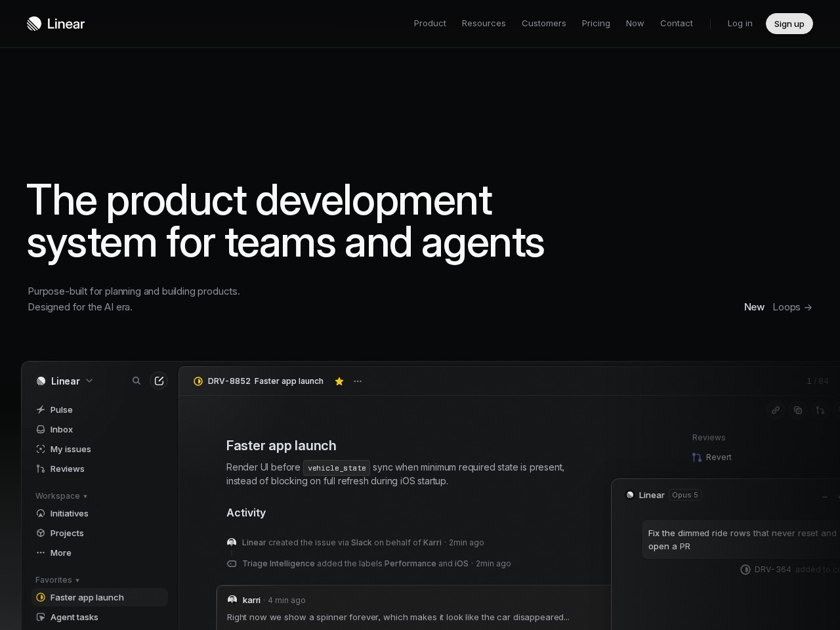Minimize the Linear agent chat panel
Screen dimensions: 840x630
[x=825, y=497]
